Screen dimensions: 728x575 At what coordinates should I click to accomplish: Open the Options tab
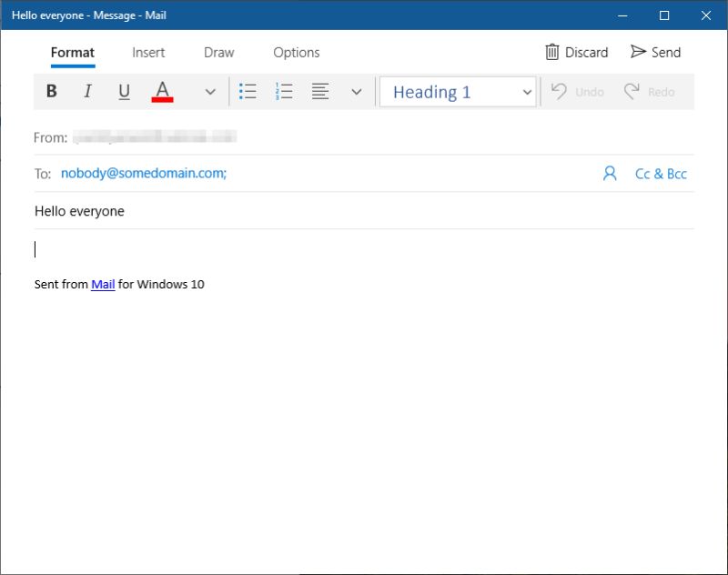pos(296,52)
